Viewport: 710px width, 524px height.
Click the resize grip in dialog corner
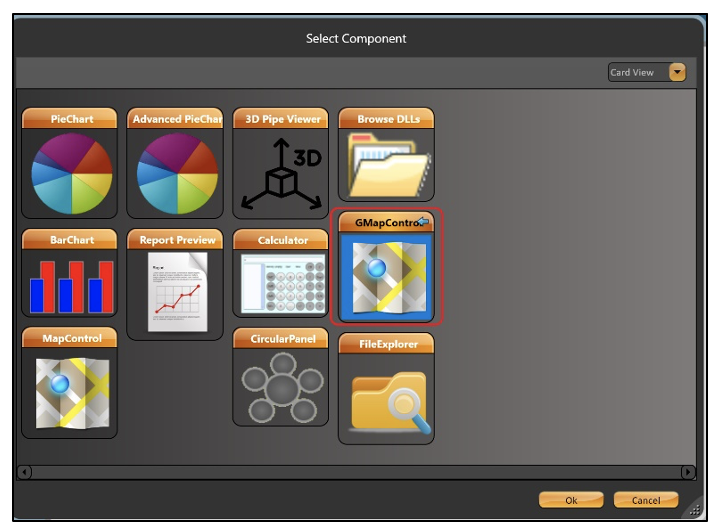[x=694, y=510]
